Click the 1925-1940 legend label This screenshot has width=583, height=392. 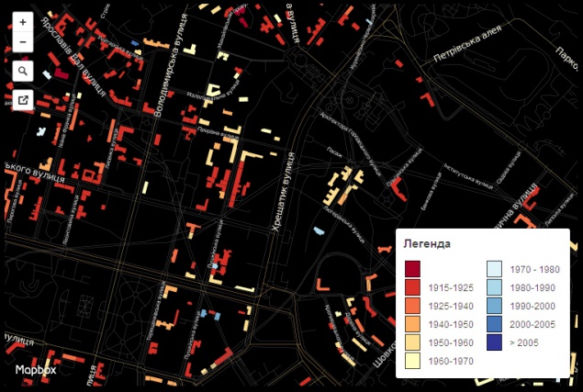point(451,306)
